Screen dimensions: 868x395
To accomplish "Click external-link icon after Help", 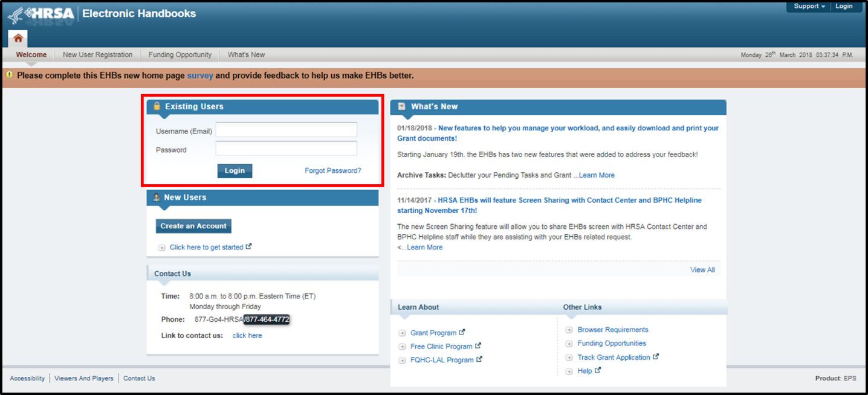I will tap(598, 370).
